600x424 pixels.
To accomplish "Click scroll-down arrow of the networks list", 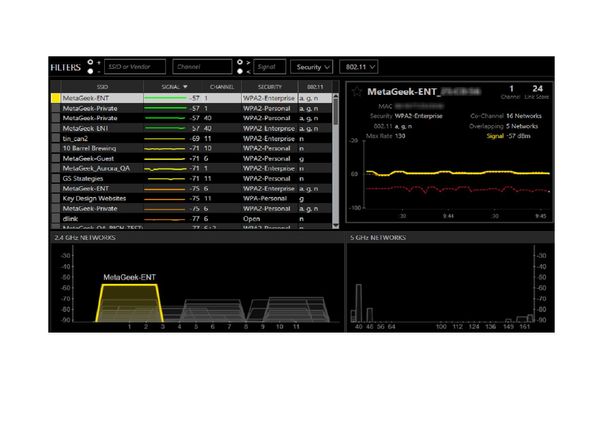I will tap(335, 228).
